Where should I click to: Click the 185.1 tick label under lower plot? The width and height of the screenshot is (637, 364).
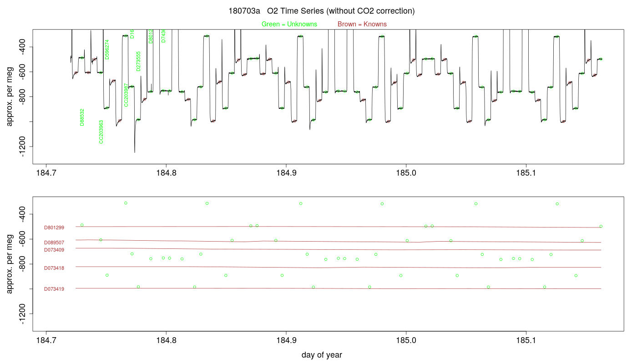click(526, 340)
